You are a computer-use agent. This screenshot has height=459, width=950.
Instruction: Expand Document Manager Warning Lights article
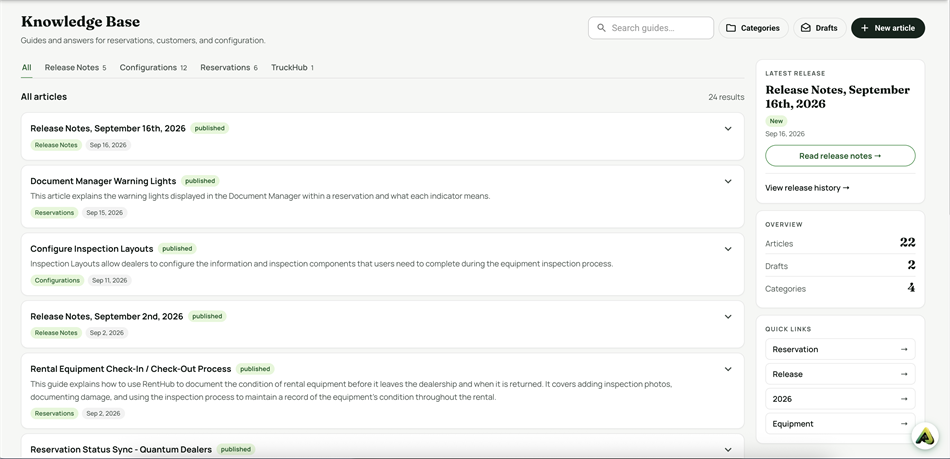pos(728,181)
